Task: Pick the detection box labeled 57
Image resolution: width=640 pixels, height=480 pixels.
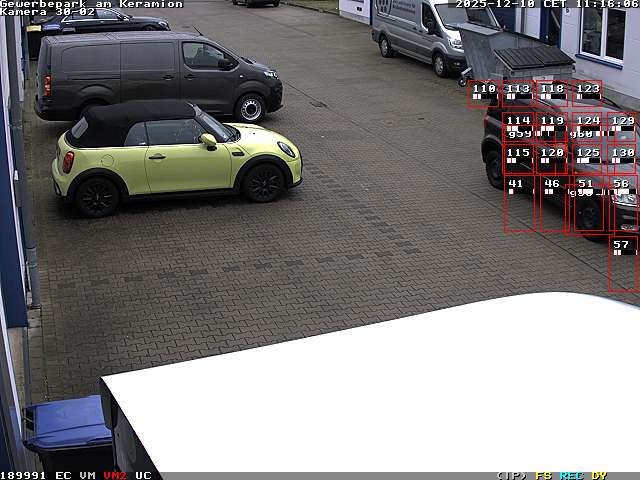Action: click(x=622, y=264)
